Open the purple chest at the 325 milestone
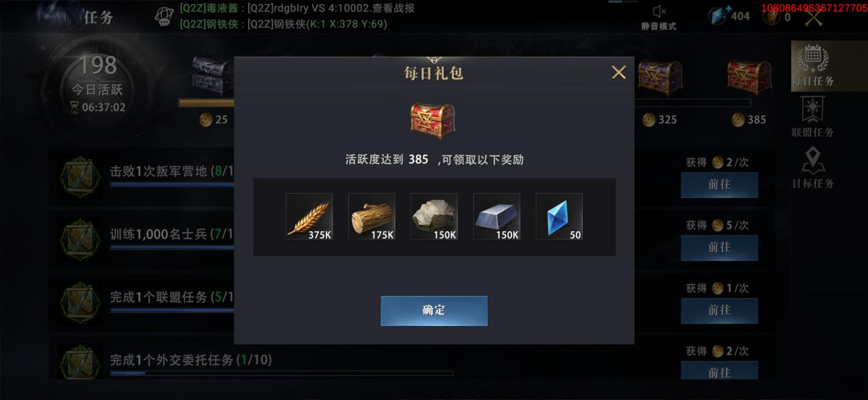868x400 pixels. (660, 76)
